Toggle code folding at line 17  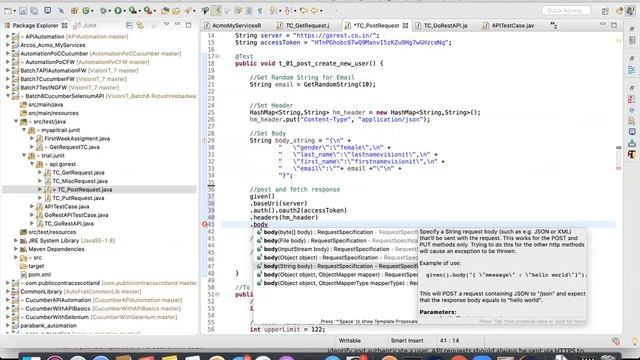(x=218, y=56)
